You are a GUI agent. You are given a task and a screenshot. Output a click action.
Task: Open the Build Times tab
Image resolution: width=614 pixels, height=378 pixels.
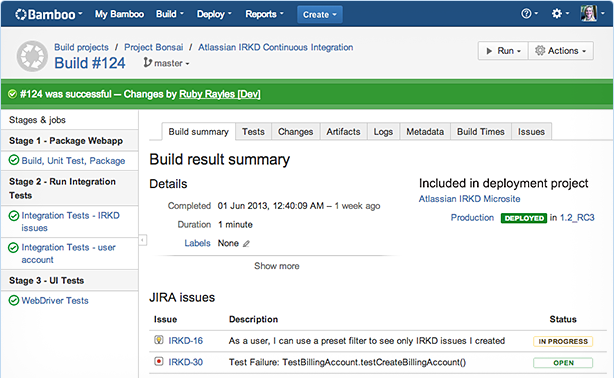pyautogui.click(x=480, y=132)
